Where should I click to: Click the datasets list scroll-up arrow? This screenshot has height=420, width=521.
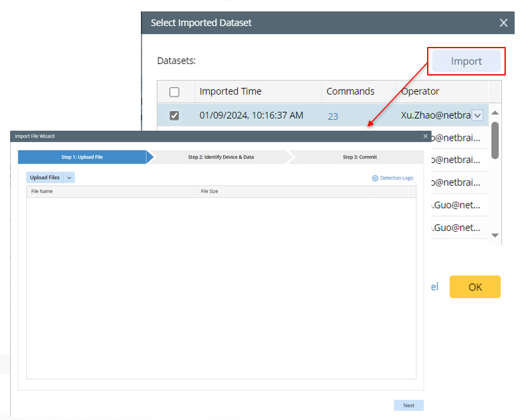point(495,113)
